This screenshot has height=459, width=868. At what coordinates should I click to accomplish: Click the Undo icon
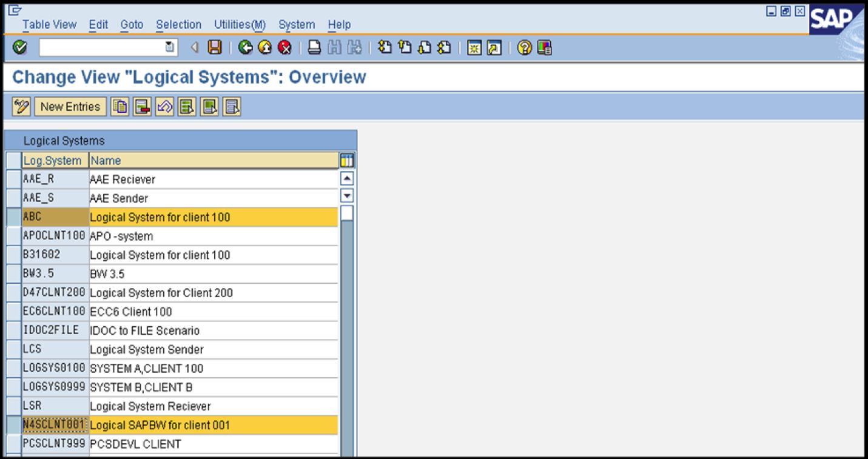point(164,106)
